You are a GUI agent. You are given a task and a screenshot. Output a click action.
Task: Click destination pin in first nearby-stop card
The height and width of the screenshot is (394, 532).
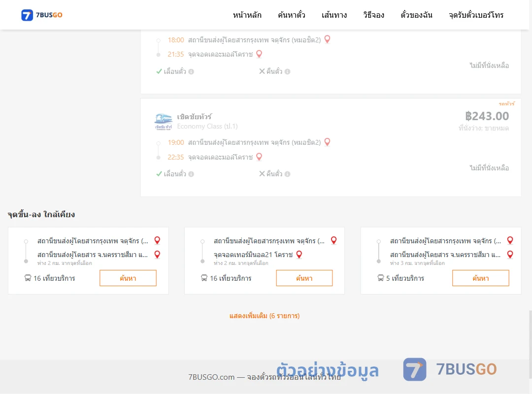[x=157, y=255]
